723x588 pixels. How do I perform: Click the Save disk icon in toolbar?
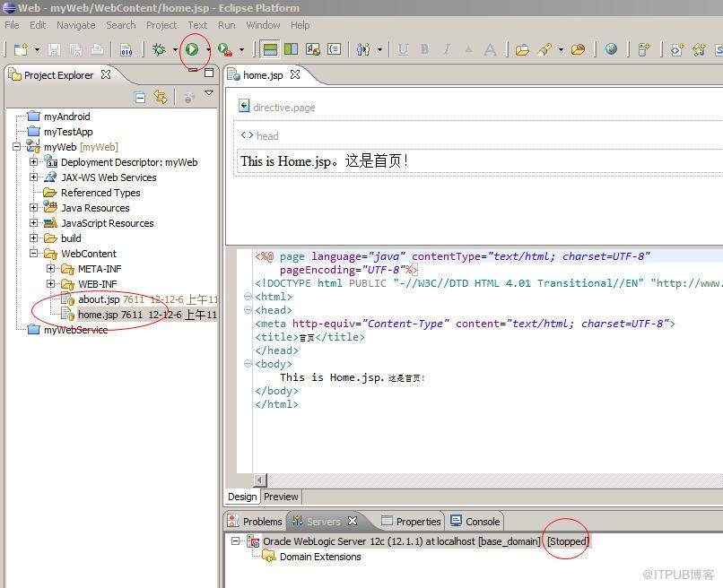[x=55, y=49]
